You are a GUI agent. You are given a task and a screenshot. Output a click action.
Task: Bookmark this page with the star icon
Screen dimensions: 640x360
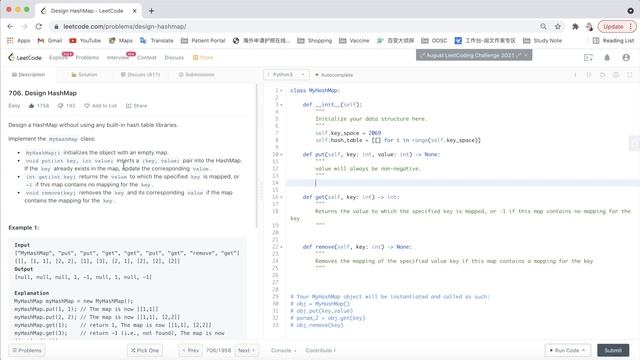click(x=558, y=27)
